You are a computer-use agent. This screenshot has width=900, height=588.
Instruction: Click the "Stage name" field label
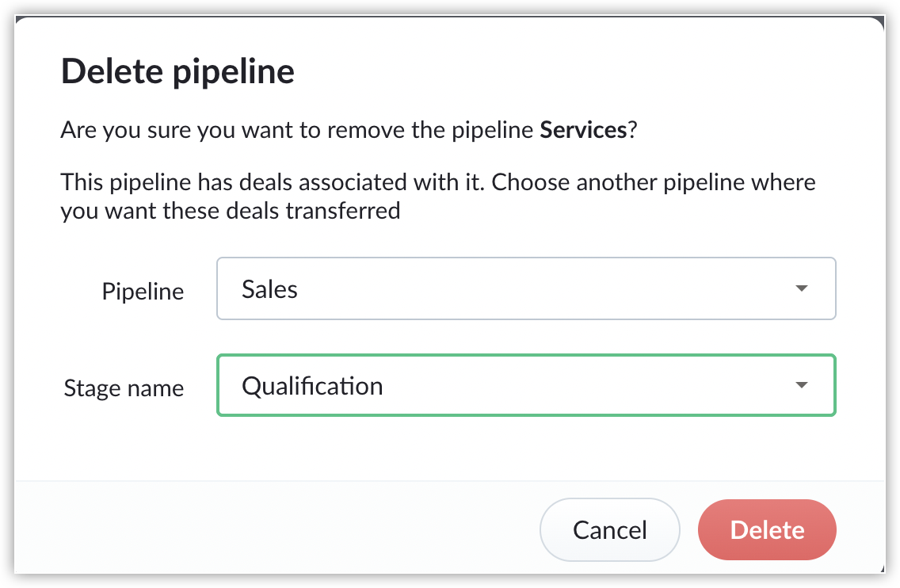click(x=124, y=388)
